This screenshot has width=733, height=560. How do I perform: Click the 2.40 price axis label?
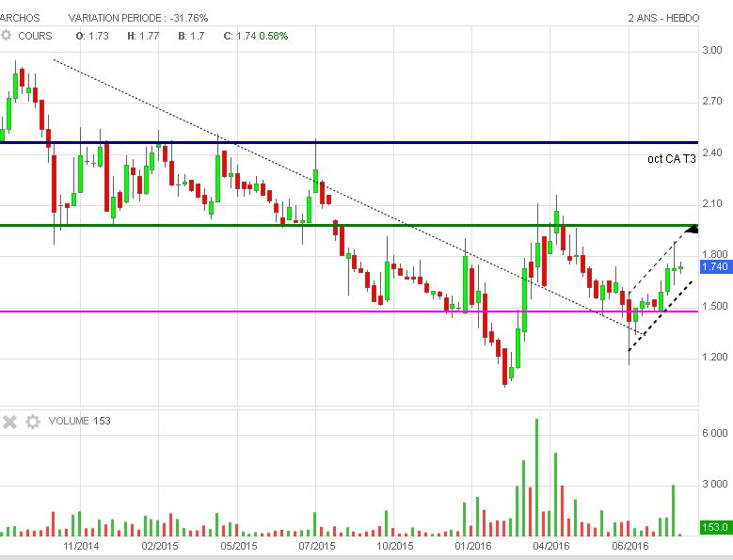click(x=712, y=152)
